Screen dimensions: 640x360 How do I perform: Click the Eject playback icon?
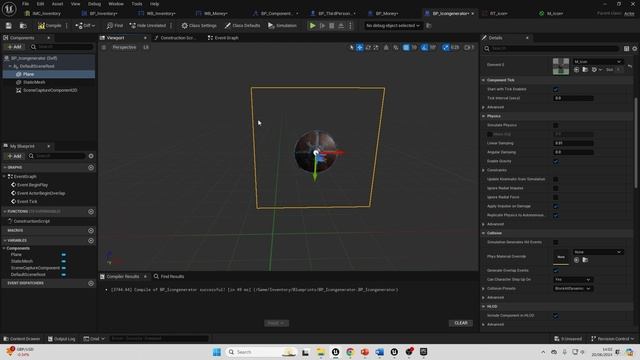341,26
